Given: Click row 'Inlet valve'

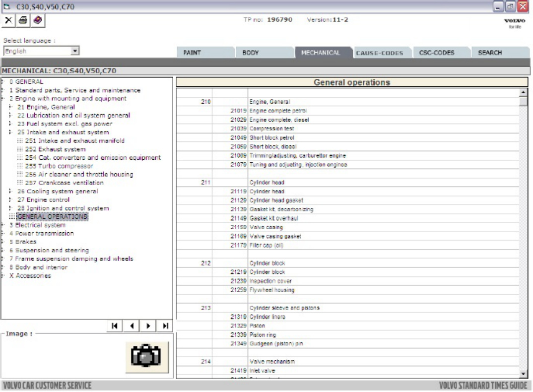Looking at the screenshot, I should point(348,371).
